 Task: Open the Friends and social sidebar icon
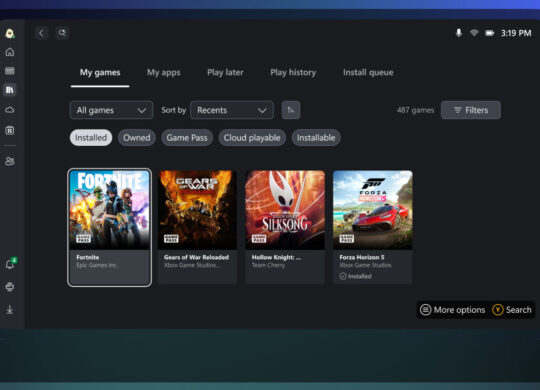10,161
